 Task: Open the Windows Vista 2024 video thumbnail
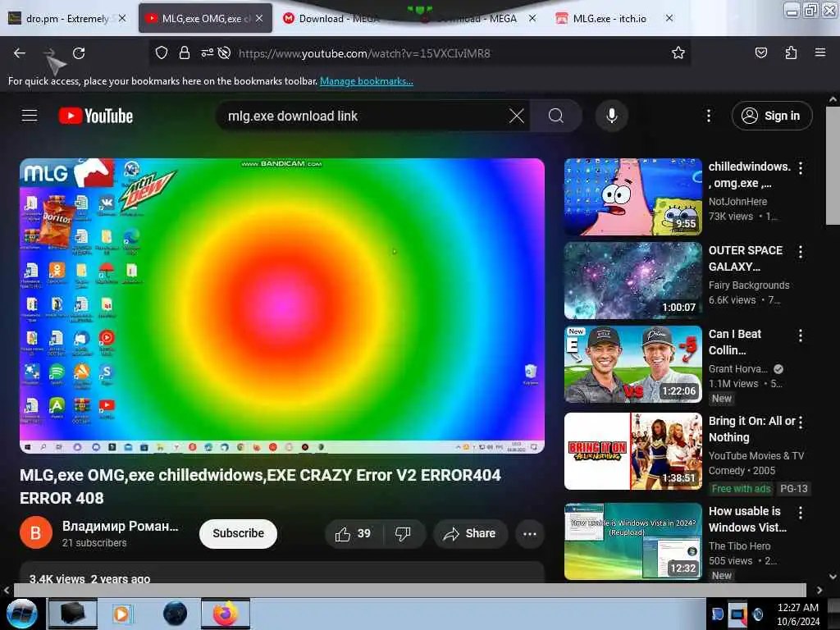tap(633, 541)
